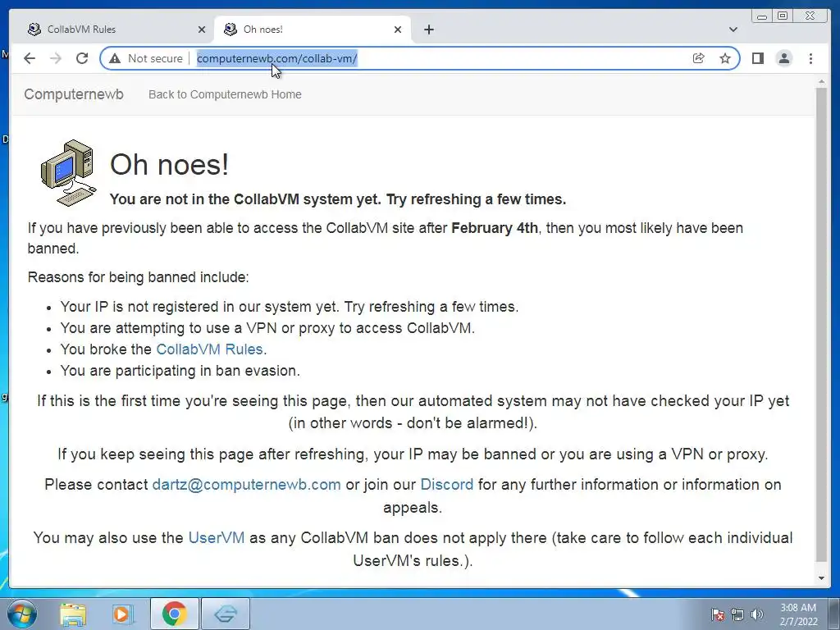840x630 pixels.
Task: Go Back to Computernewb Home
Action: 225,94
